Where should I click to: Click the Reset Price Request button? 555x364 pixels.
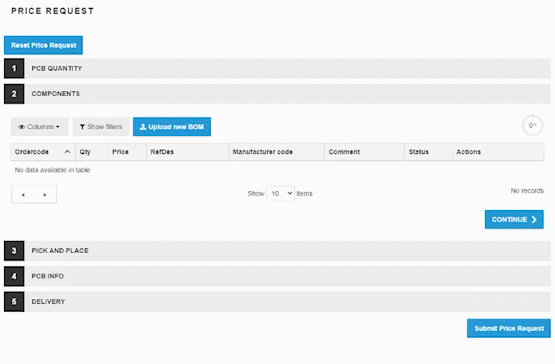[x=43, y=45]
